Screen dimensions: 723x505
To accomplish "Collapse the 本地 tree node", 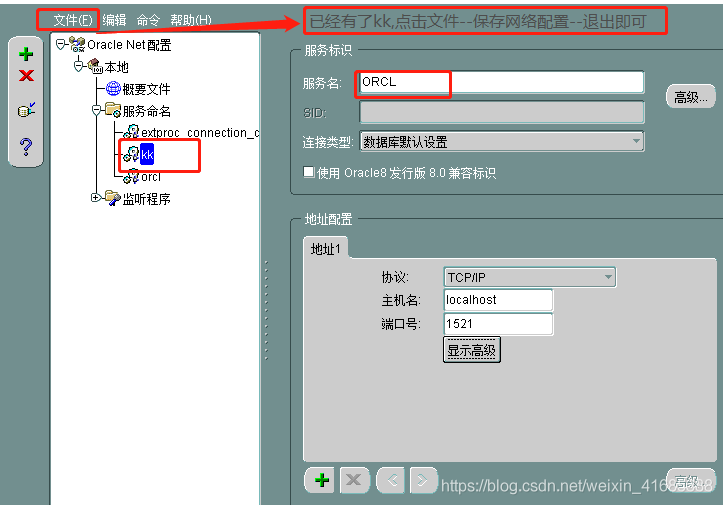I will [79, 66].
